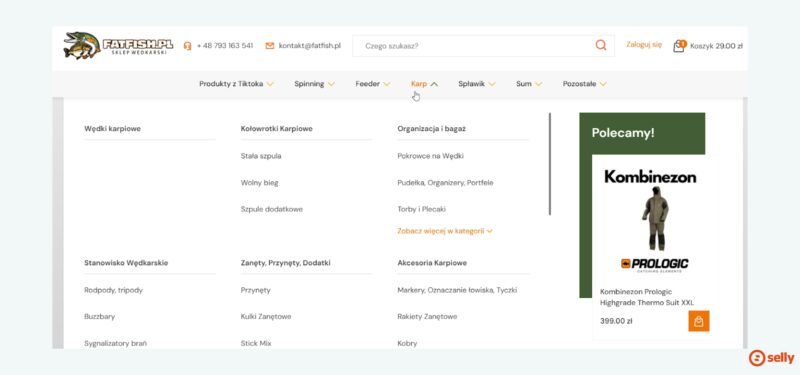Open Kombinezon Prologic Highgrade Thermo Suit XXL
The image size is (800, 375).
point(647,297)
